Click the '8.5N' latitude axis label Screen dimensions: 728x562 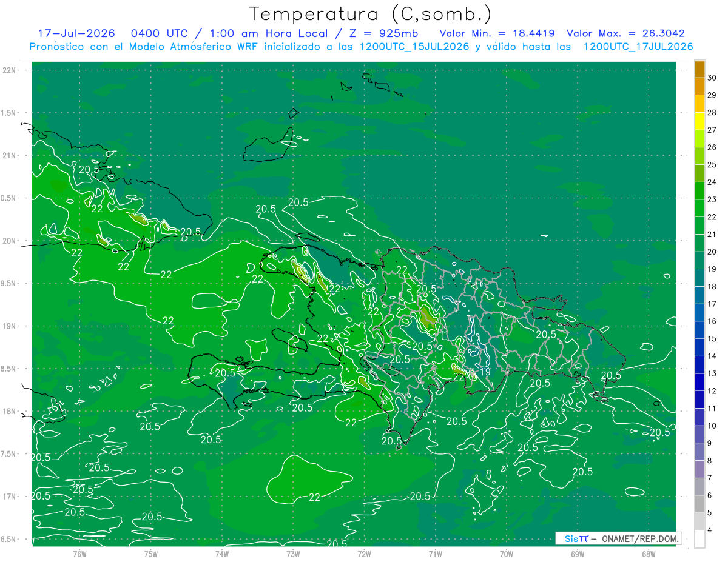click(x=9, y=369)
